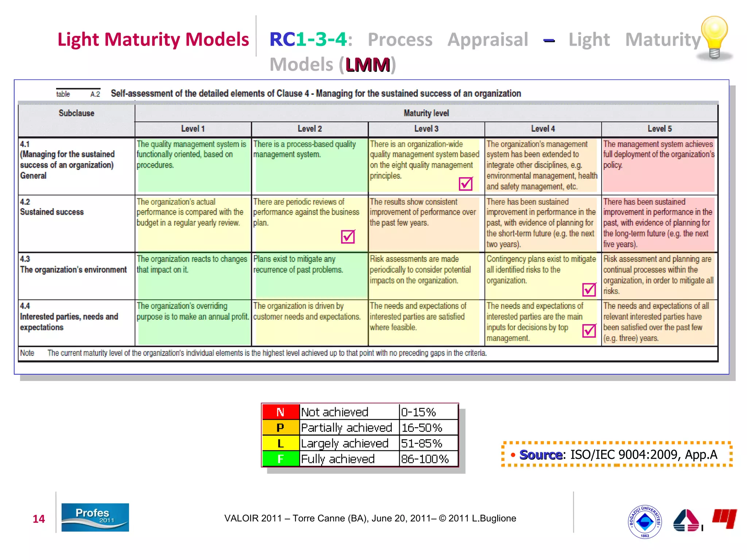Click '4.3 The organization's environment' cell

[x=77, y=276]
